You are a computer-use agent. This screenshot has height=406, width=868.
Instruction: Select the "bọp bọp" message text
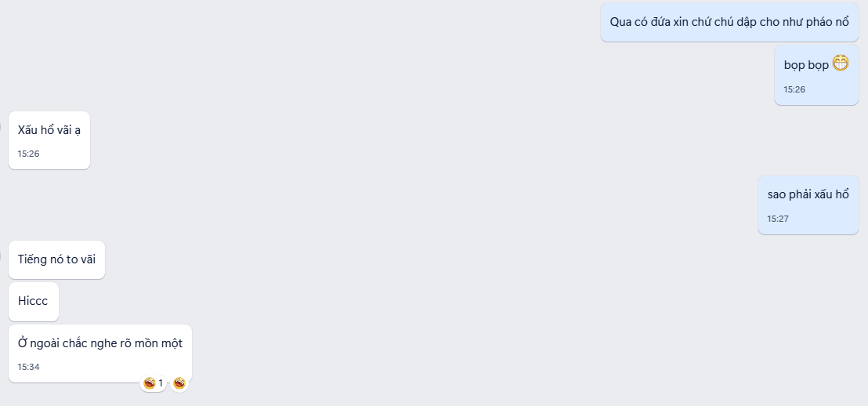(806, 65)
